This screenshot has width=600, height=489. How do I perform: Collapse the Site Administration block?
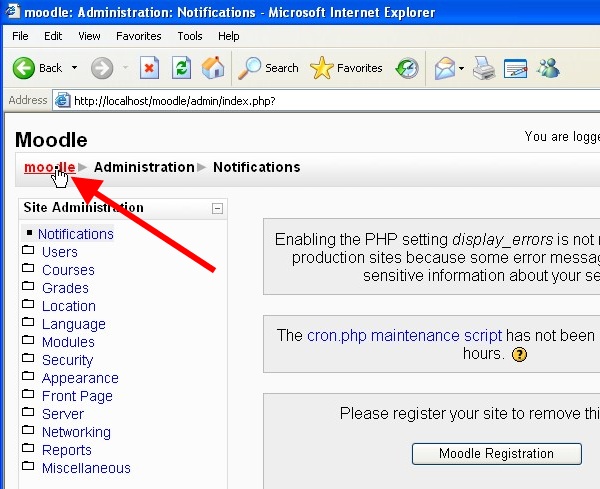217,209
